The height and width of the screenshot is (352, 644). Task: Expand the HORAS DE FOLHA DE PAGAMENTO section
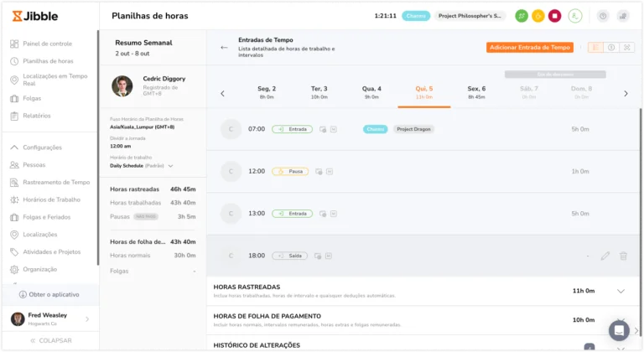click(621, 318)
